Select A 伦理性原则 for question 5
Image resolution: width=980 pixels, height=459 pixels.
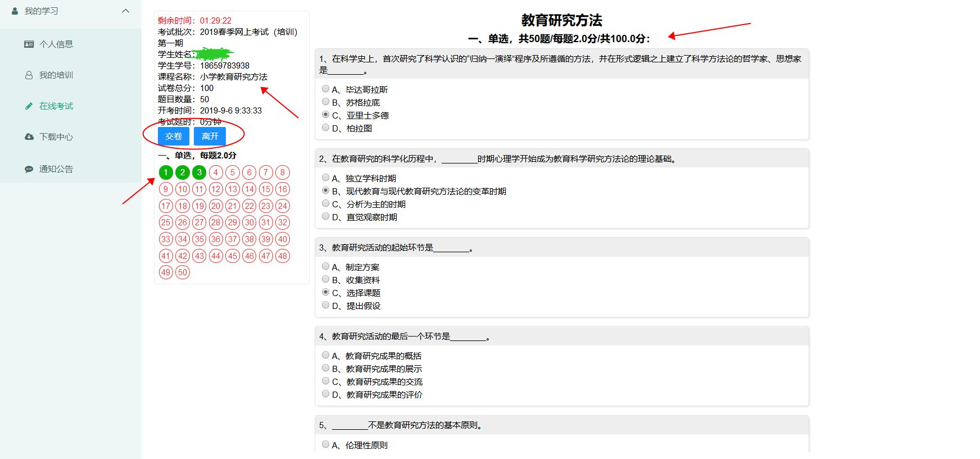(325, 444)
